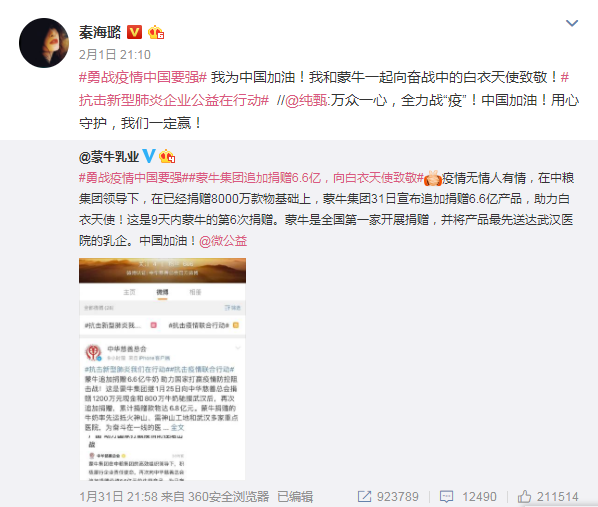
Task: Click the 2月1日 21:10 timestamp
Action: [115, 55]
